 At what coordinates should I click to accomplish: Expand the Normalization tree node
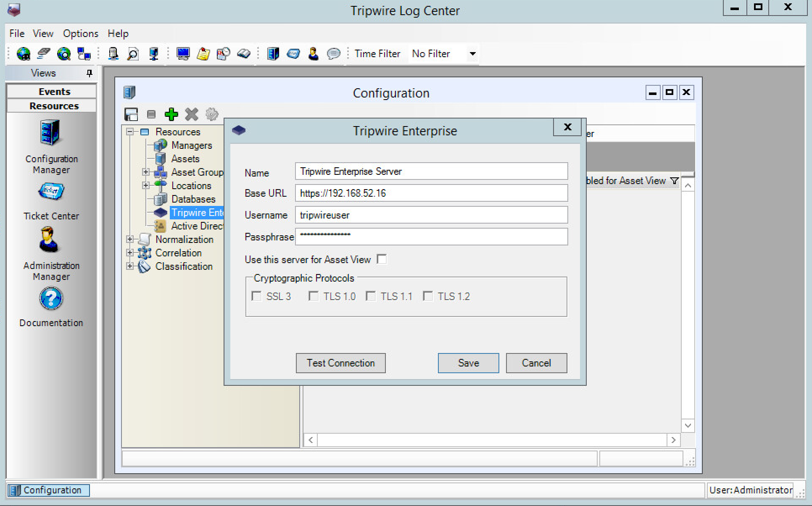130,240
